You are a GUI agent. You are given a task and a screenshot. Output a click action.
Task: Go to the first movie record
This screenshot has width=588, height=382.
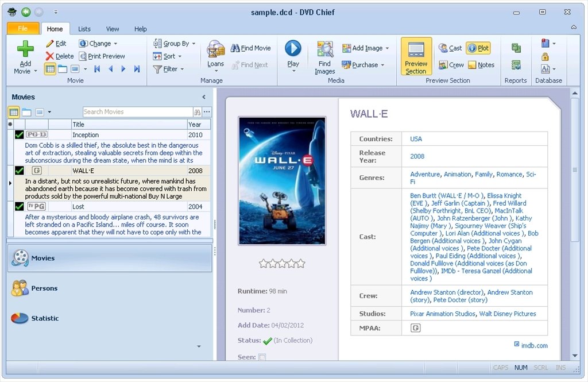[97, 69]
